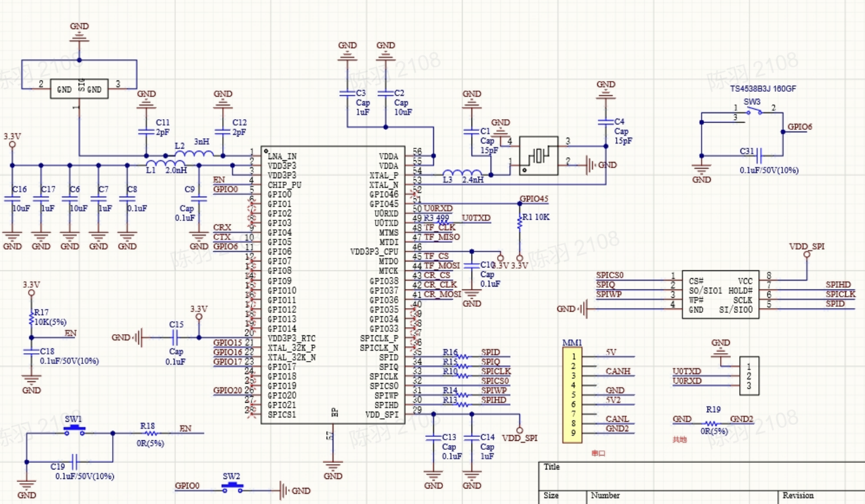Pick capacitor C6 10uF
Image resolution: width=865 pixels, height=504 pixels.
point(70,200)
